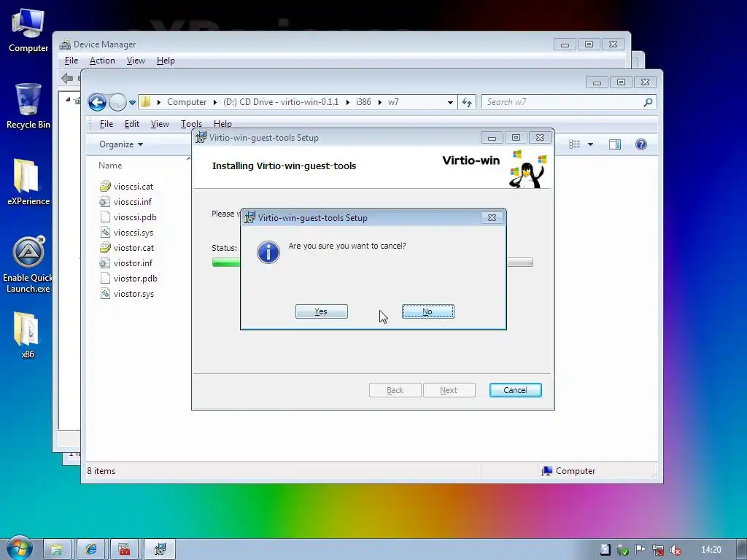Viewport: 747px width, 560px height.
Task: Click the CD Drive virtio-win breadcrumb
Action: coord(281,102)
